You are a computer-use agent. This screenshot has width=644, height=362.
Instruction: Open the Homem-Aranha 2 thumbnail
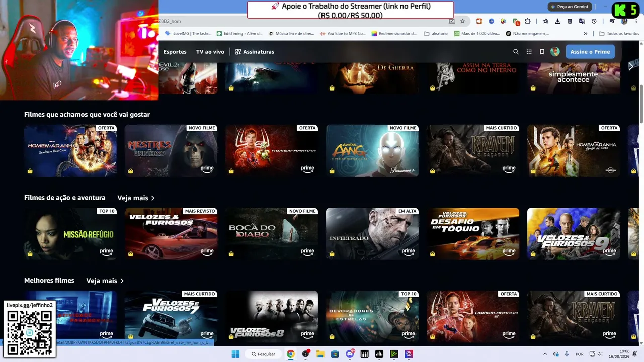473,316
